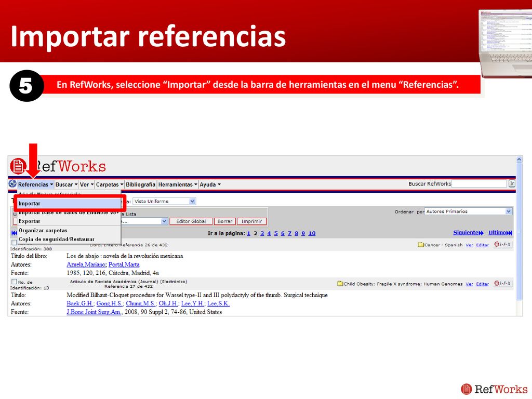The width and height of the screenshot is (532, 399).
Task: Open author link Portal,Marta
Action: [124, 264]
